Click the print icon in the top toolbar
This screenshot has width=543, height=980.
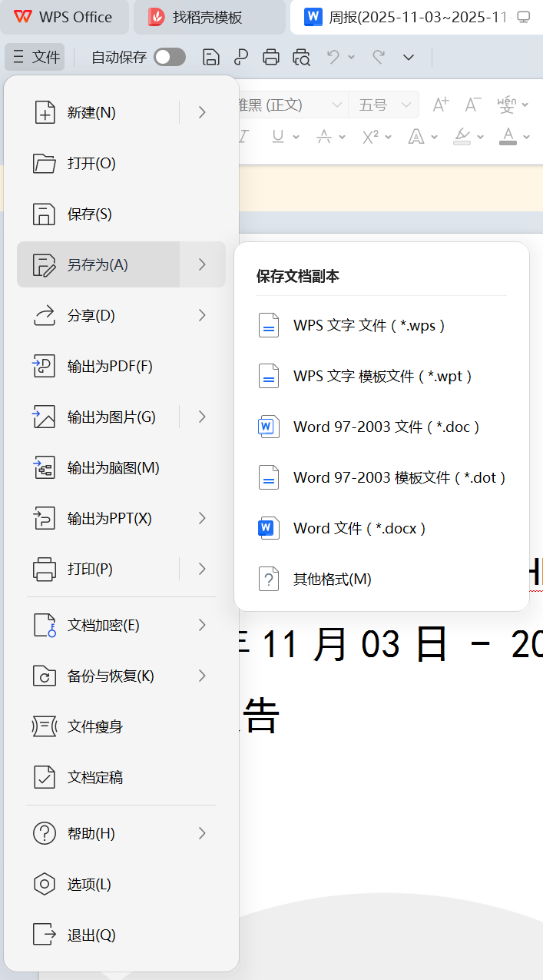pos(270,57)
